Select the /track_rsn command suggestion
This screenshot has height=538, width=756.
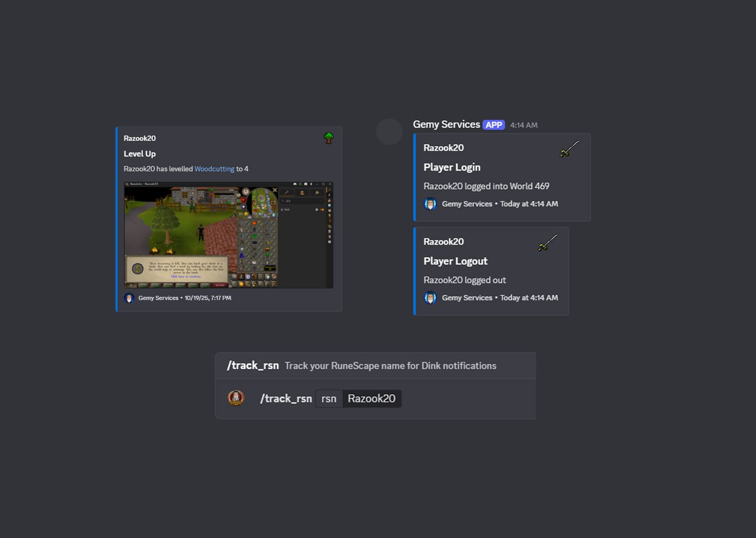coord(375,366)
